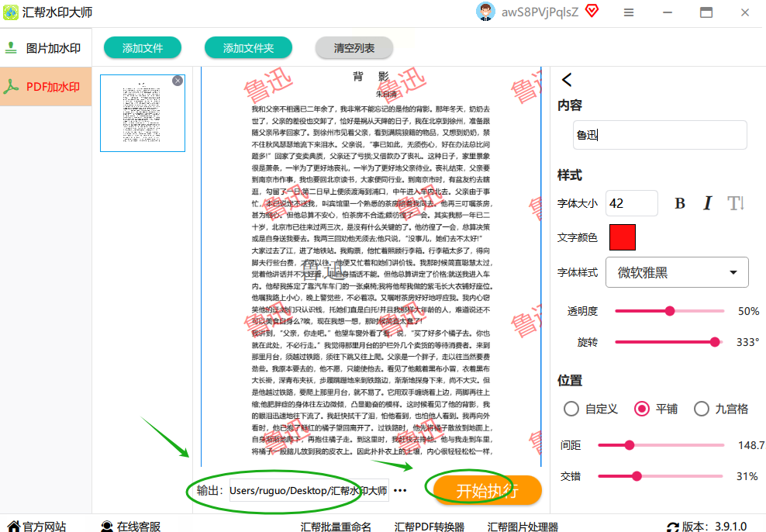
Task: Open the 汇帮批量重命名 link
Action: click(336, 527)
